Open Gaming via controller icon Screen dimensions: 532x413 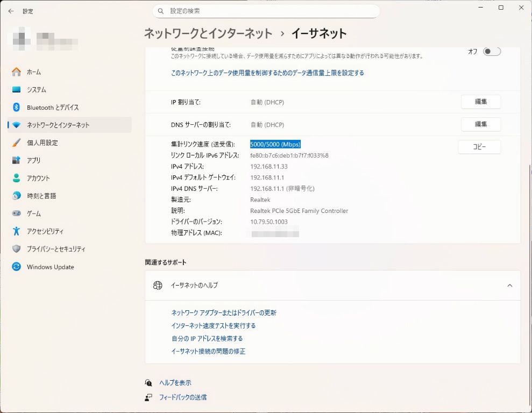point(16,214)
